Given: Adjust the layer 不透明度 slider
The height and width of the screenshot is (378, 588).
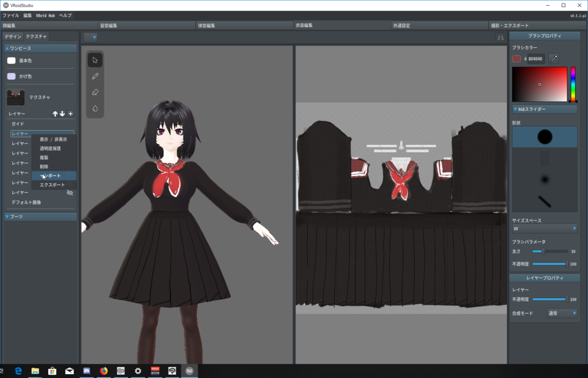Looking at the screenshot, I should tap(550, 299).
